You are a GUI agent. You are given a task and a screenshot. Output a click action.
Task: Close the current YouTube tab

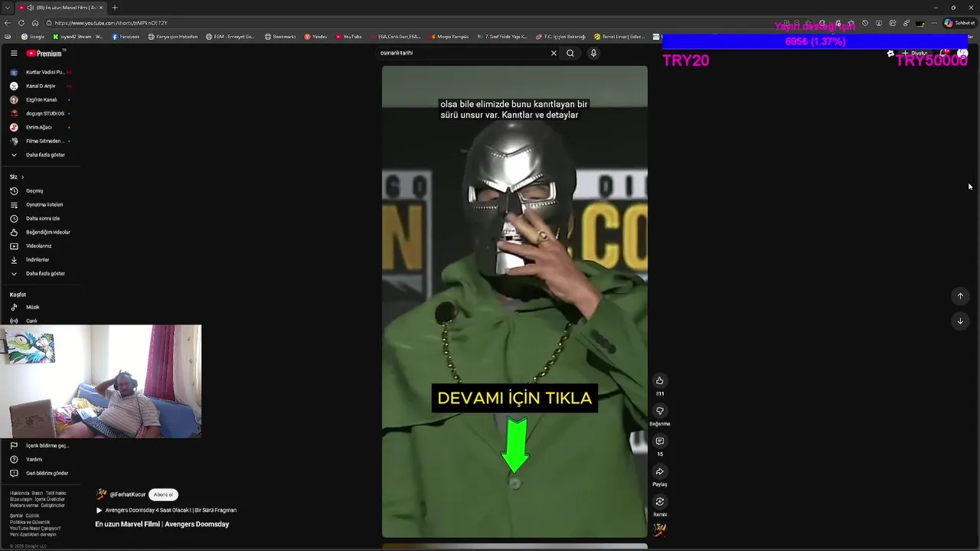pyautogui.click(x=101, y=8)
